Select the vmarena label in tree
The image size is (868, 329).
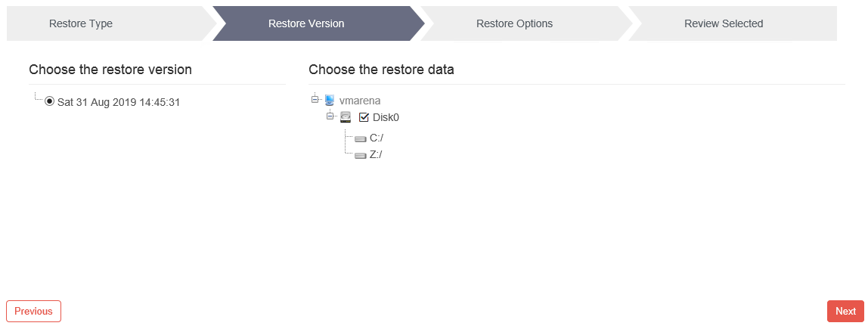[360, 101]
